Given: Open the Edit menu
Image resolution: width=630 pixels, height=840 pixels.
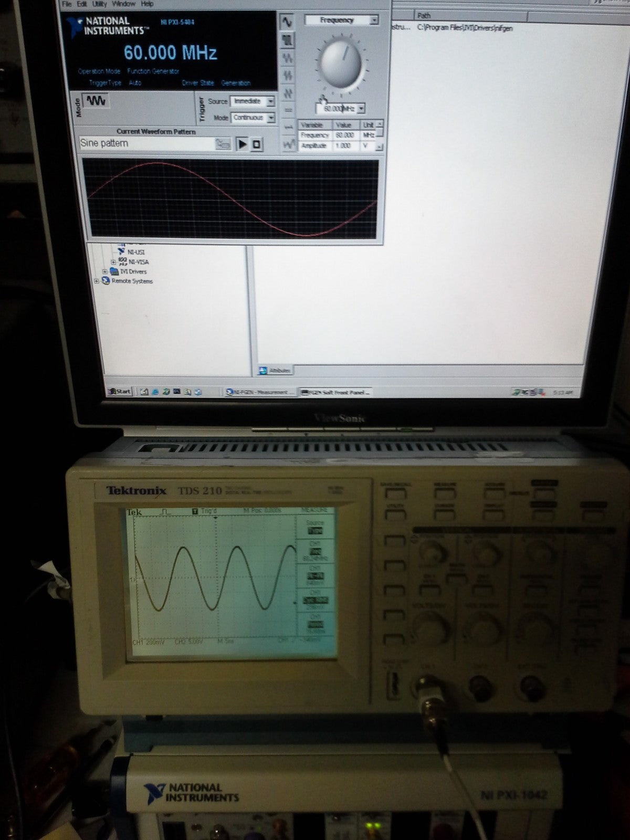Looking at the screenshot, I should point(82,4).
